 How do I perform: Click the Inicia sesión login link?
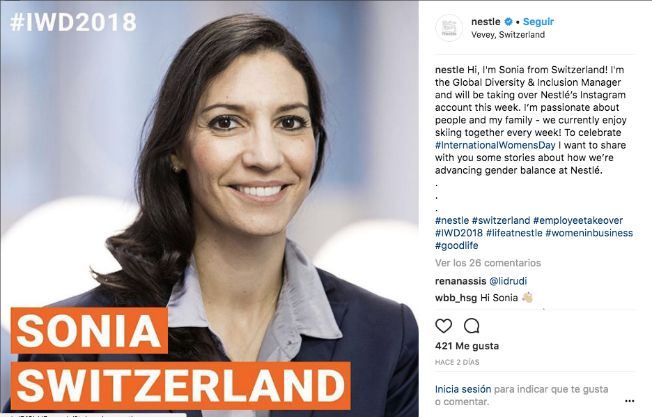point(463,389)
